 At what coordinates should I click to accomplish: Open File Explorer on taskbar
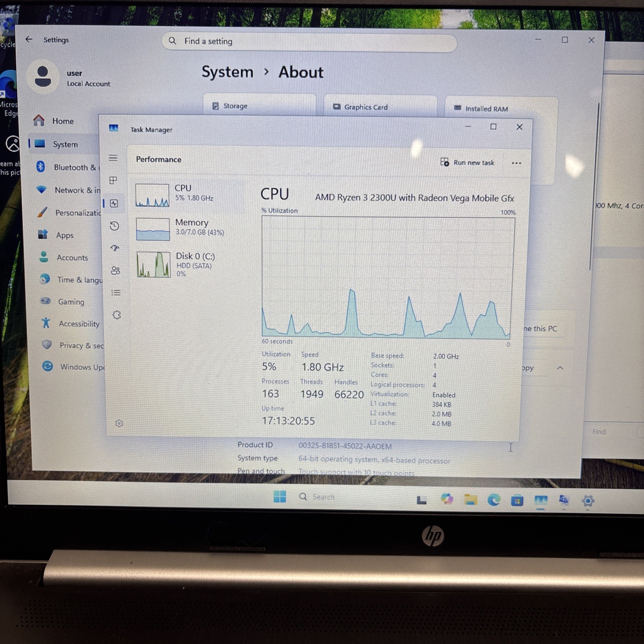click(x=470, y=500)
